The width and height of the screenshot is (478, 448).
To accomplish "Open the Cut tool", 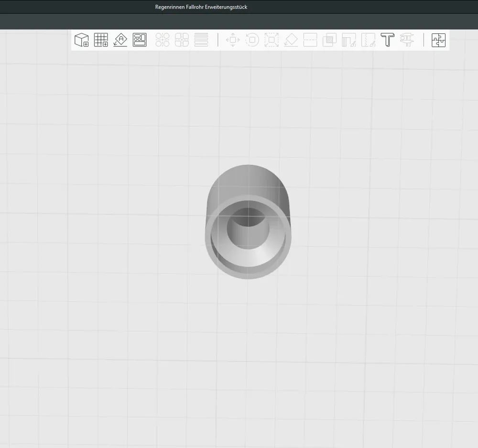I will 310,40.
